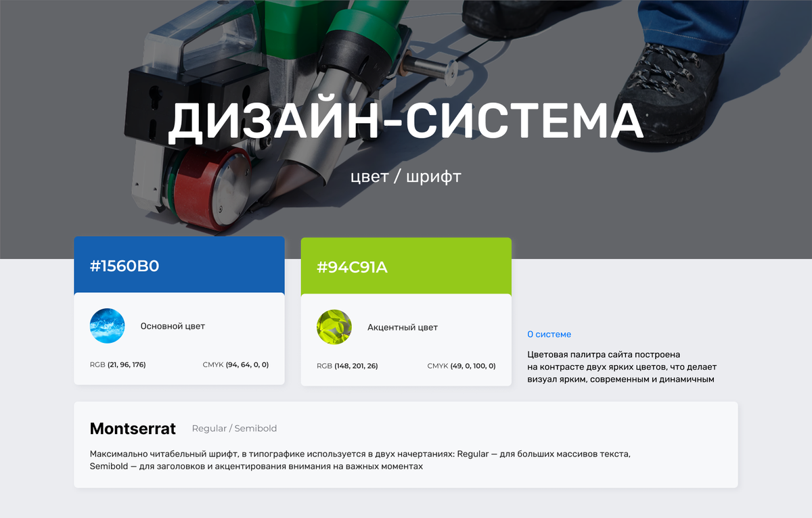Click the 'Montserrat' font title
This screenshot has width=812, height=518.
[133, 428]
